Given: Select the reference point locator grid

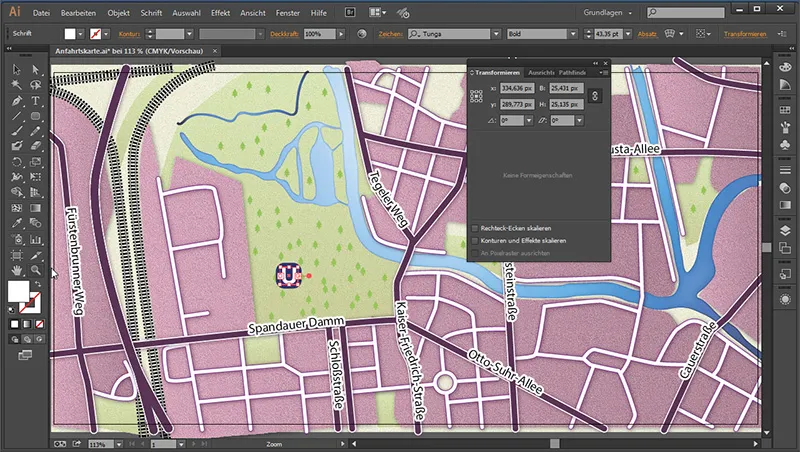Looking at the screenshot, I should [x=476, y=96].
